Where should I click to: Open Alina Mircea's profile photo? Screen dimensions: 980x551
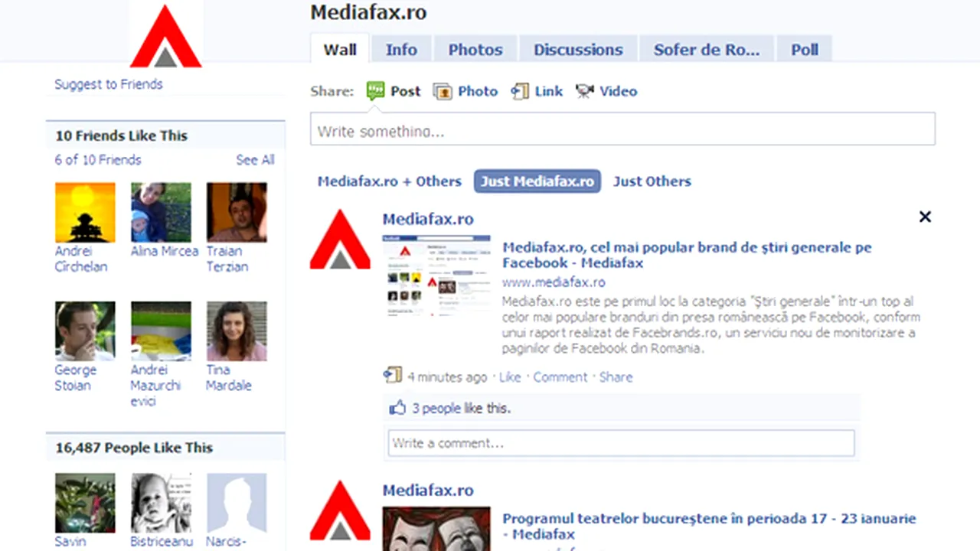[161, 212]
